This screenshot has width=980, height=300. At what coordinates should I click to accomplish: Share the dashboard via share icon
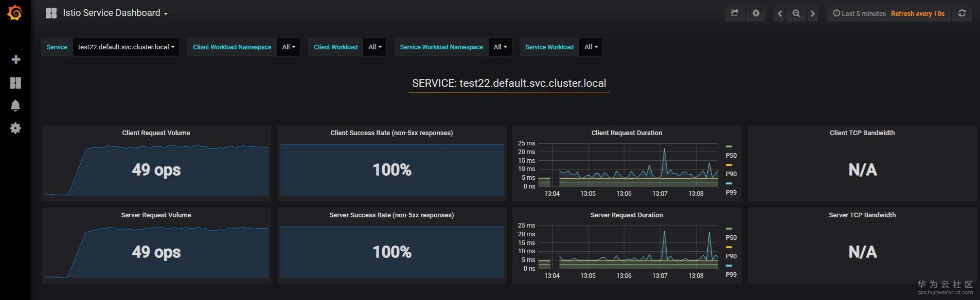click(x=735, y=13)
